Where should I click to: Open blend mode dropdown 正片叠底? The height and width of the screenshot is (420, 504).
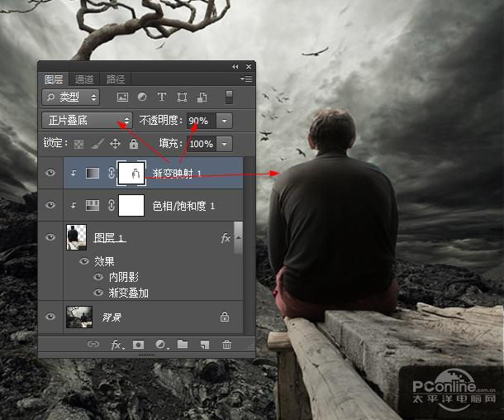(87, 121)
